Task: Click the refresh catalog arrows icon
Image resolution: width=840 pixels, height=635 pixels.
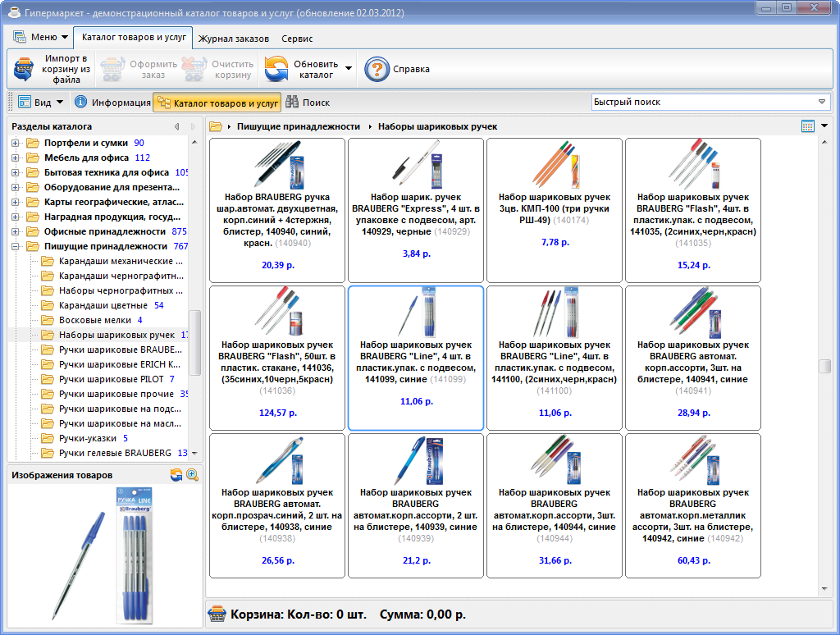Action: (276, 69)
